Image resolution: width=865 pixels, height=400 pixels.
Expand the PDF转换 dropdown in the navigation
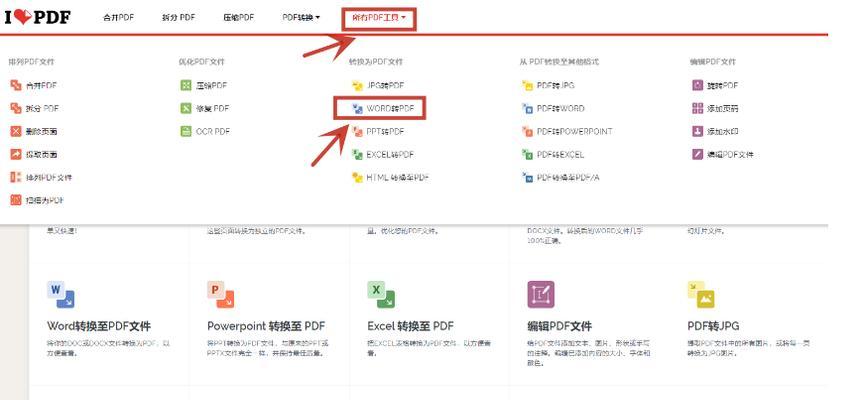(301, 17)
